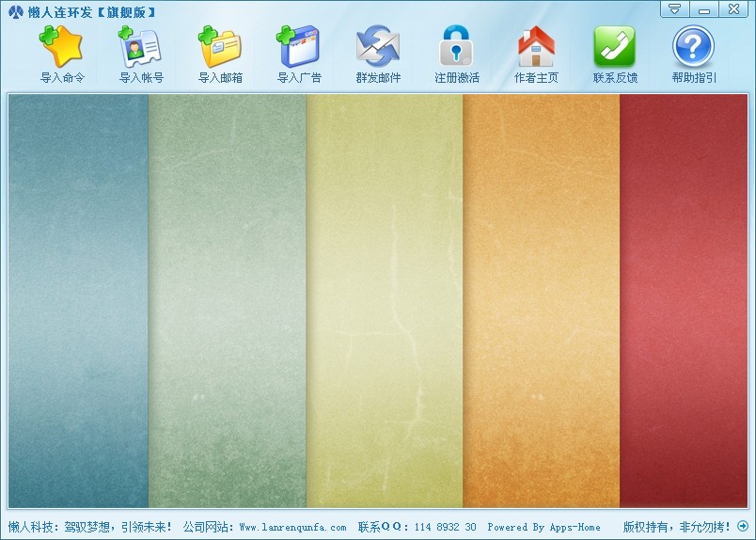This screenshot has width=756, height=540.
Task: Select the 导入邮箱 folder icon
Action: pos(220,46)
